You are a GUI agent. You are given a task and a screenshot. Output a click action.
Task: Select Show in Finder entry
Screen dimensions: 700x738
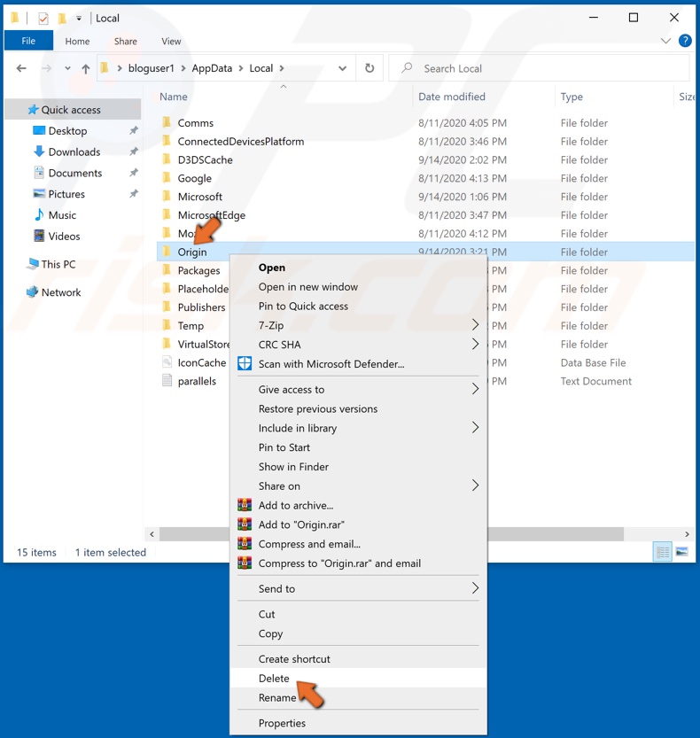click(x=358, y=466)
